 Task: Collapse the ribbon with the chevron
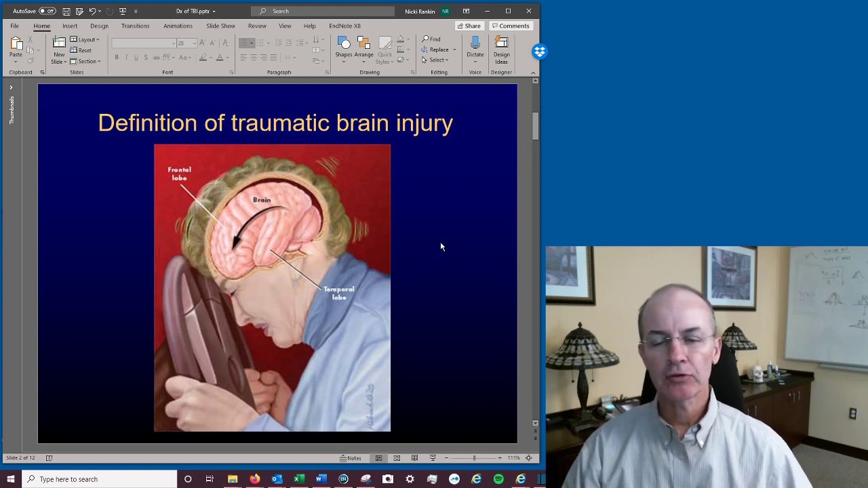pos(533,73)
